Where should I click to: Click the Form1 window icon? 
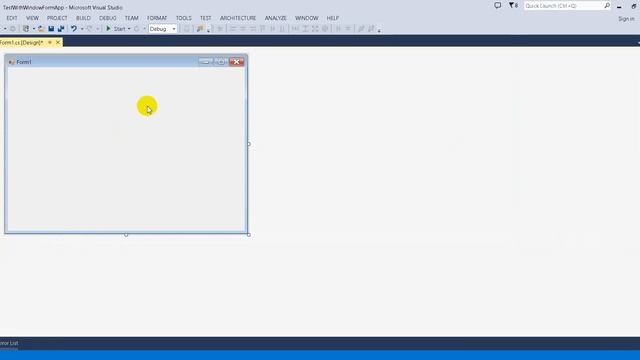click(11, 62)
